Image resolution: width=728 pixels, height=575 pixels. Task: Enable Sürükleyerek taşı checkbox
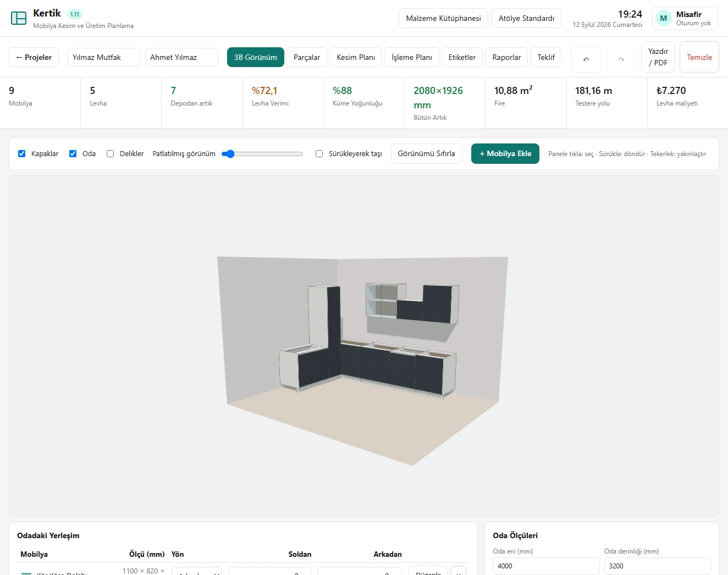coord(319,154)
